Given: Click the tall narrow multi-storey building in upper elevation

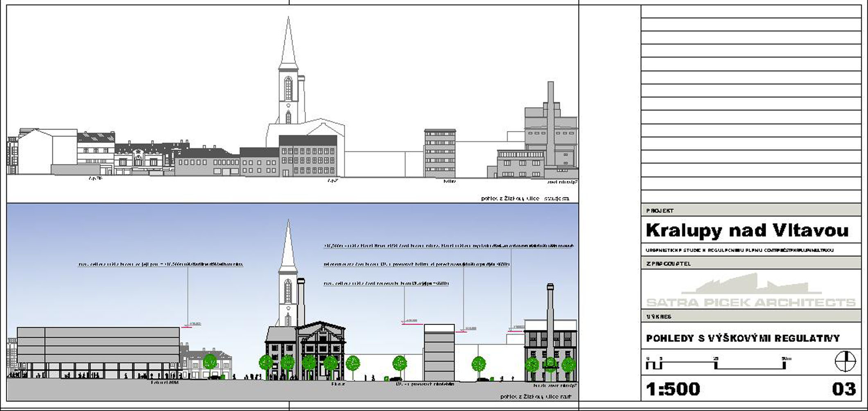Looking at the screenshot, I should pyautogui.click(x=440, y=154).
